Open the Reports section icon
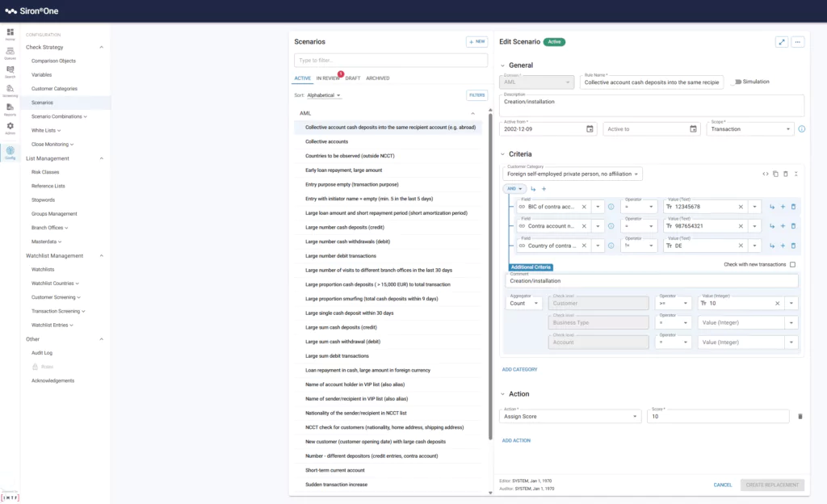827x504 pixels. (x=10, y=108)
